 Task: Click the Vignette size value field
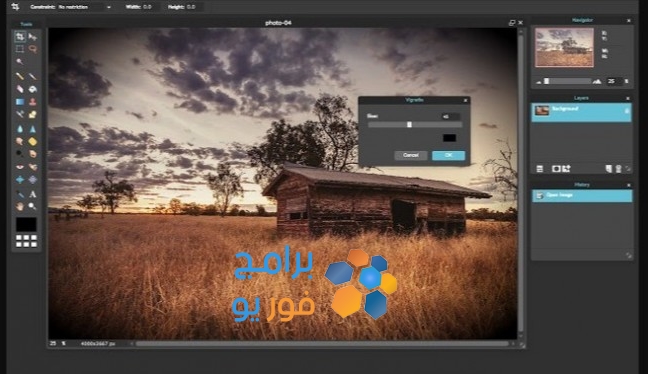(x=450, y=117)
